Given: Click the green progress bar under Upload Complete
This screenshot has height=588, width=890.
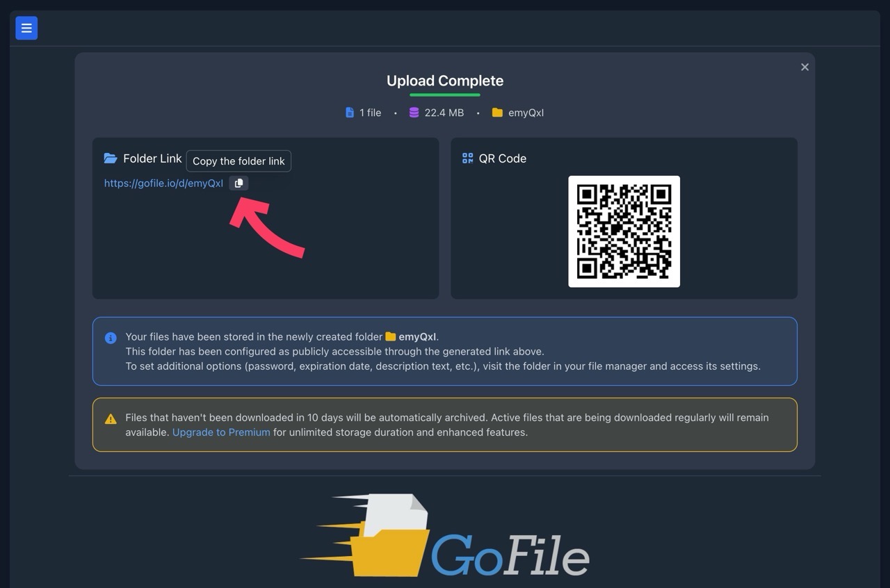Looking at the screenshot, I should point(444,95).
